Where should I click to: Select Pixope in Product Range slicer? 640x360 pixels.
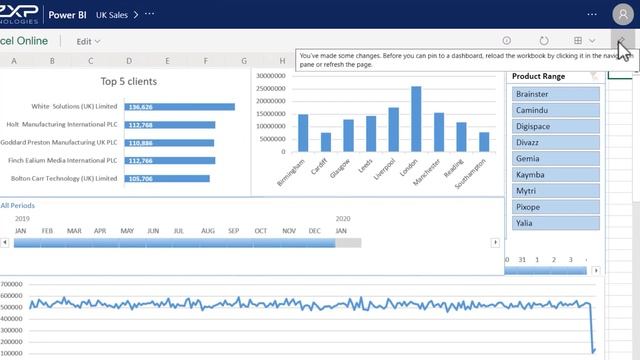pos(556,207)
